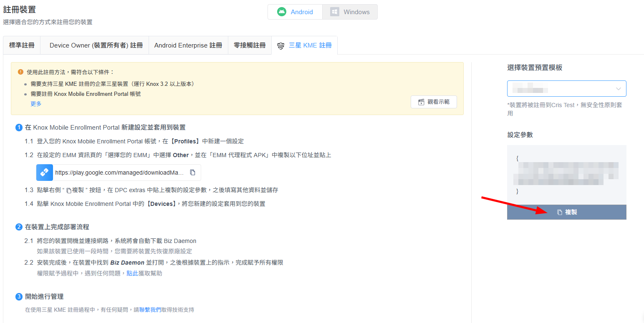
Task: Click the inline copy icon in step 1.3
Action: tap(69, 190)
